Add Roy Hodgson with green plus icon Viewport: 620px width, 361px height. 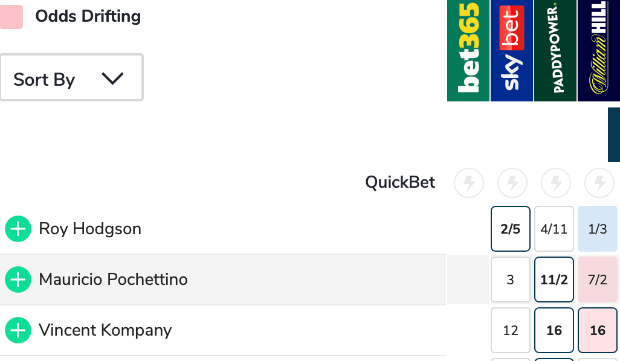coord(18,229)
